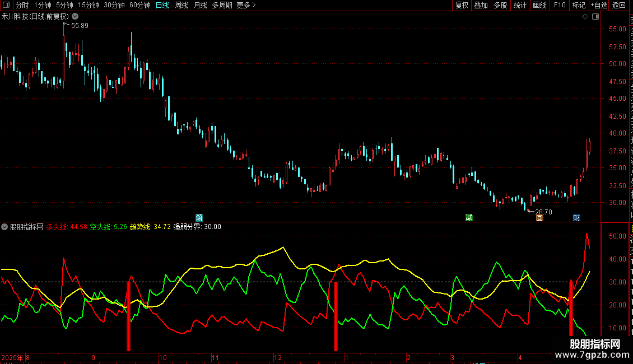Click the 减 event marker icon
The width and height of the screenshot is (633, 364).
[x=469, y=218]
